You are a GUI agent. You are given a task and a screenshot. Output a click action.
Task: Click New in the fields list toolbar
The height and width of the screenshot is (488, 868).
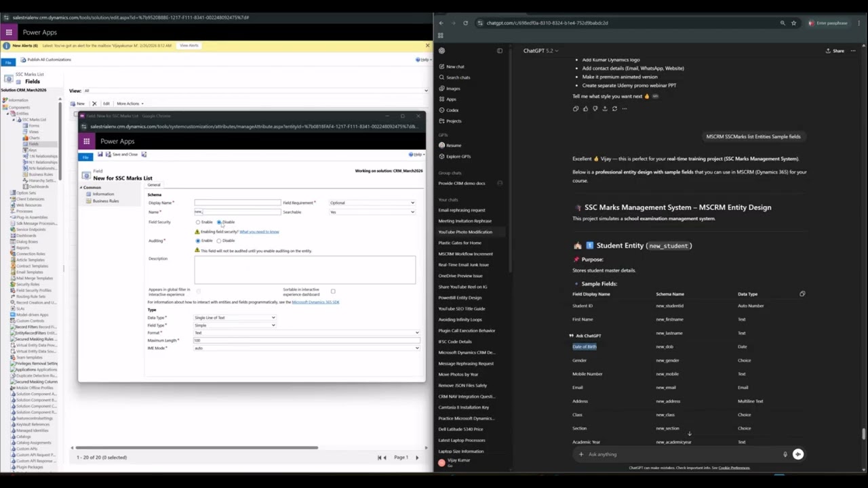click(x=77, y=104)
